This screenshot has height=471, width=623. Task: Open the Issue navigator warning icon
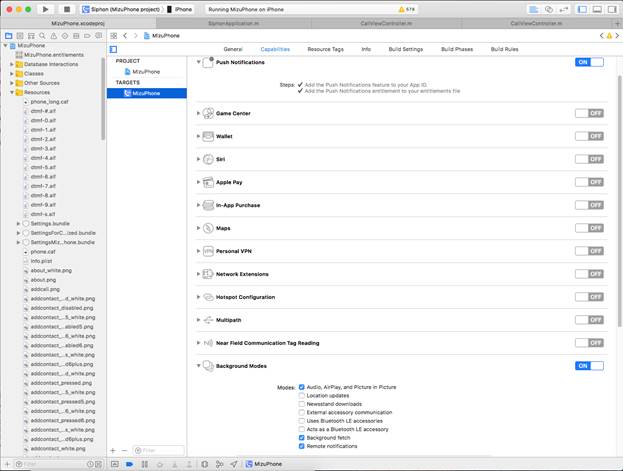coord(54,36)
